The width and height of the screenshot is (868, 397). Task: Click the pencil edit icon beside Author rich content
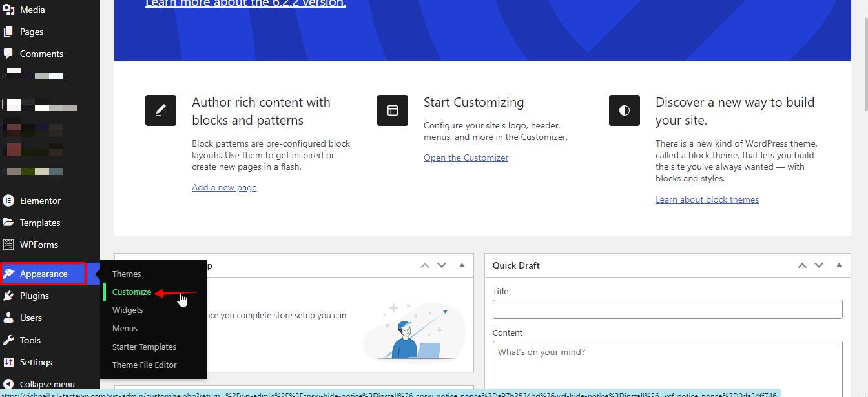161,110
